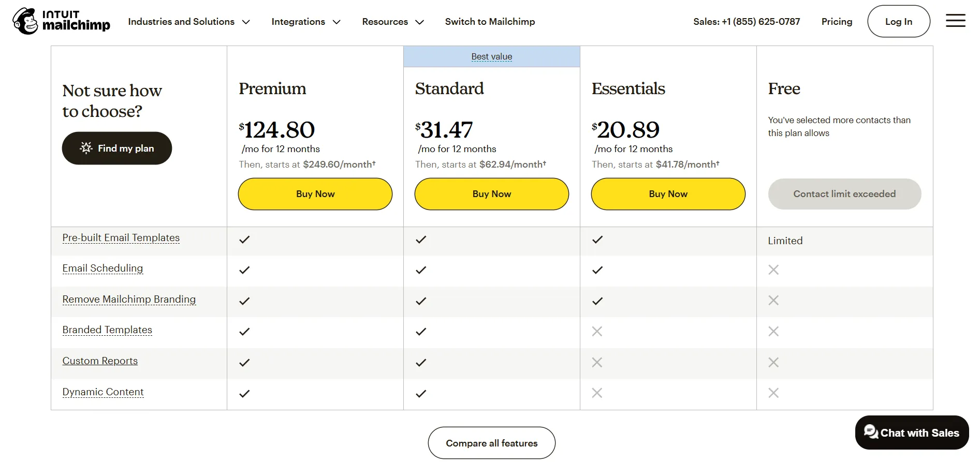Open the hamburger menu icon

point(955,21)
